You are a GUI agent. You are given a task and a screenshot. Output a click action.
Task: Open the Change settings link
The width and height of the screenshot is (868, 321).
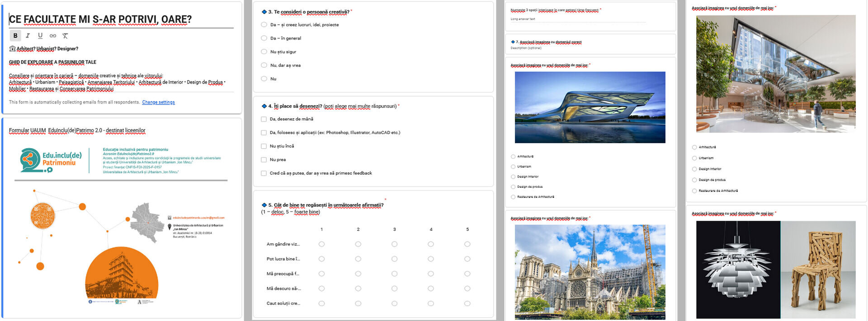[x=158, y=102]
